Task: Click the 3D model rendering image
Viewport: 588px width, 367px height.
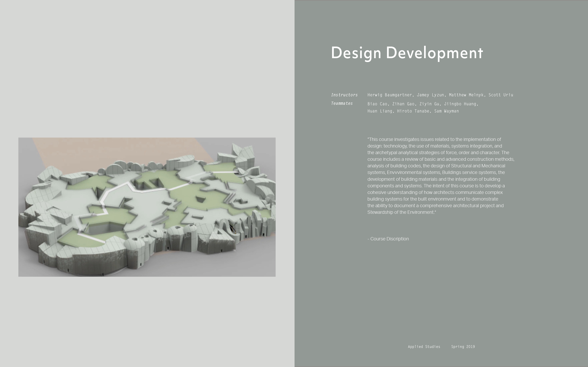Action: point(147,207)
